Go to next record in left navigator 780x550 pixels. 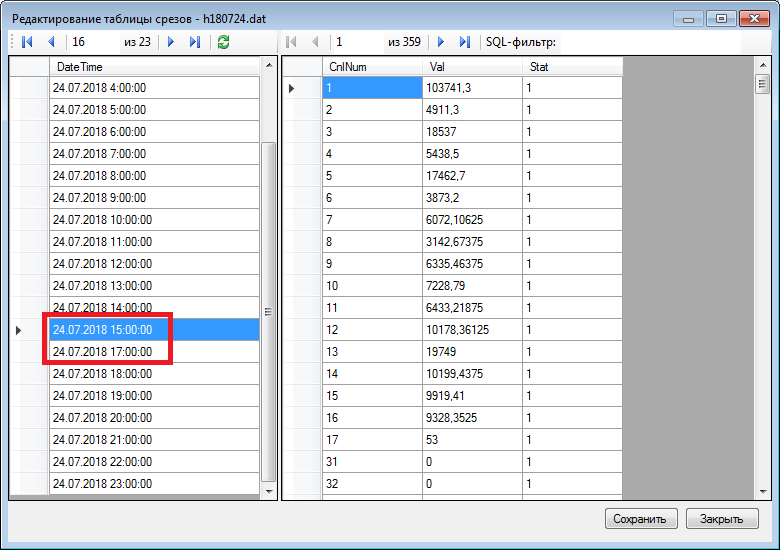pyautogui.click(x=171, y=42)
